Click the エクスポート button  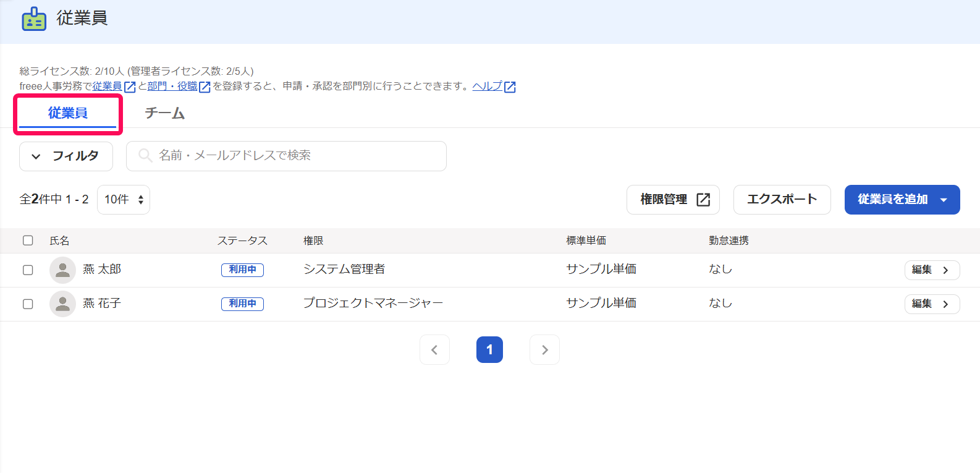(782, 200)
